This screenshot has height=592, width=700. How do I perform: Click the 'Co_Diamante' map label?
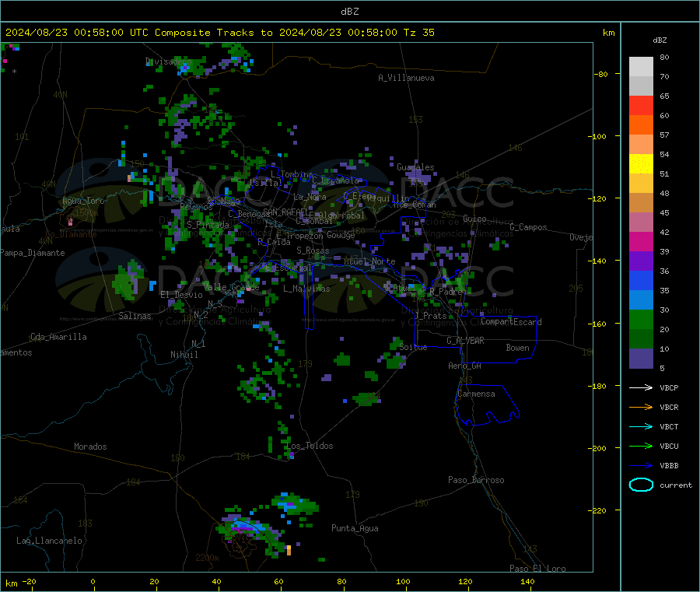click(x=71, y=234)
